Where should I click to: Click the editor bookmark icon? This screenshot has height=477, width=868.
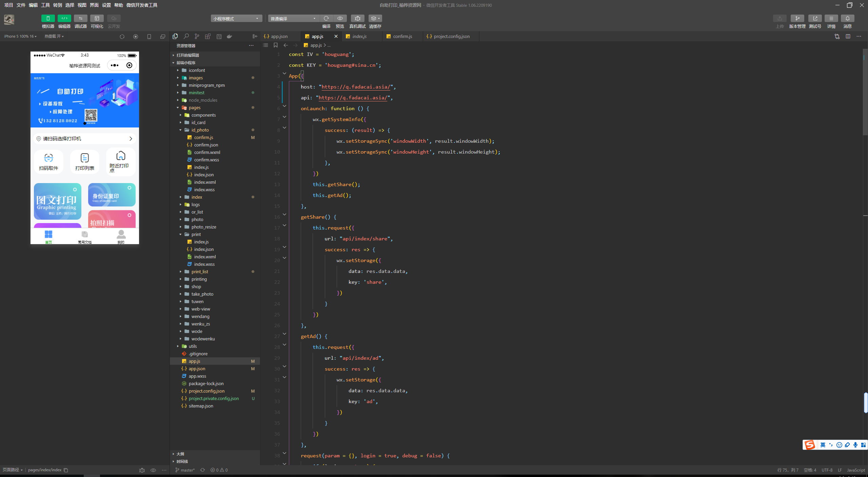click(x=276, y=45)
